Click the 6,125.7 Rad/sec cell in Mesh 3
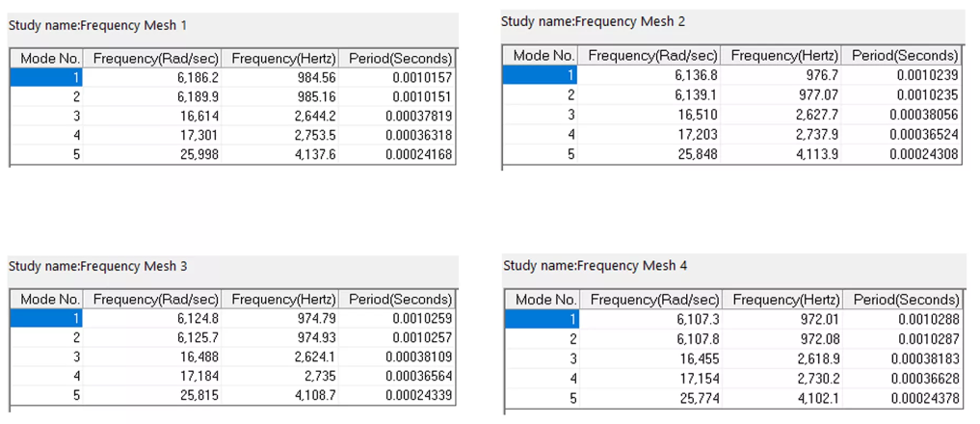The height and width of the screenshot is (424, 980). pos(152,337)
